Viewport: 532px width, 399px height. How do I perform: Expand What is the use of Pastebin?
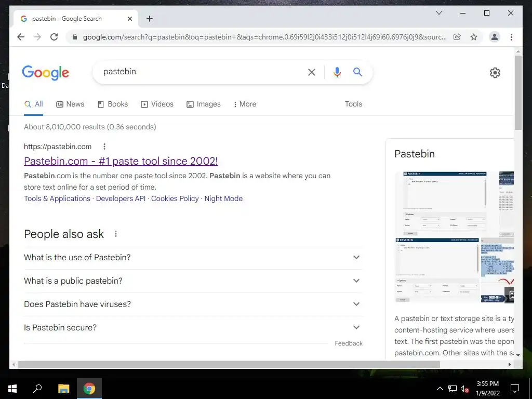click(x=193, y=258)
